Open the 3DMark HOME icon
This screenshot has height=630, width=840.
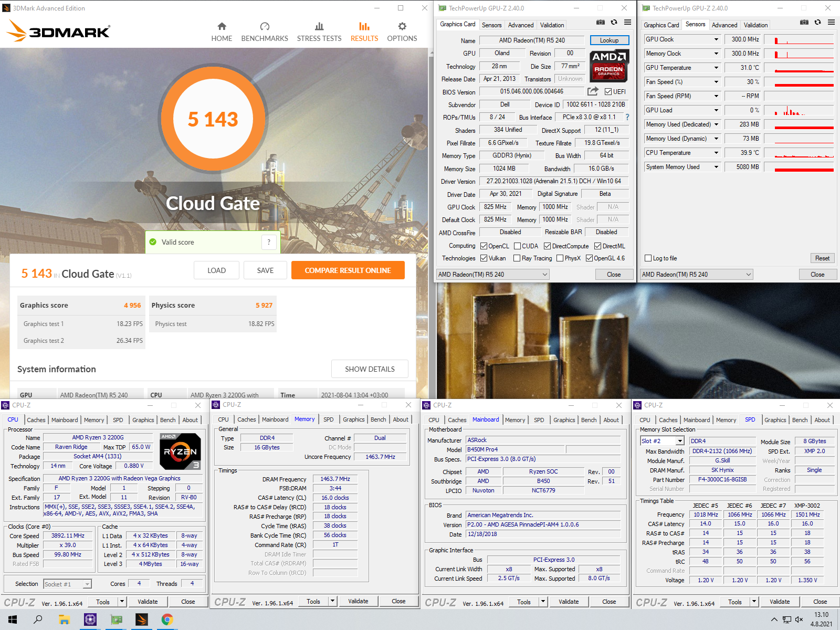(222, 26)
